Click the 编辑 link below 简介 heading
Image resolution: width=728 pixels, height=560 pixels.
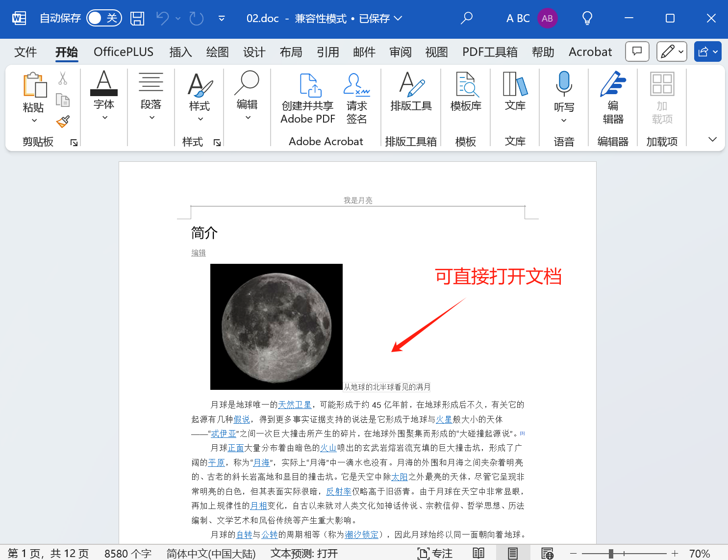198,253
